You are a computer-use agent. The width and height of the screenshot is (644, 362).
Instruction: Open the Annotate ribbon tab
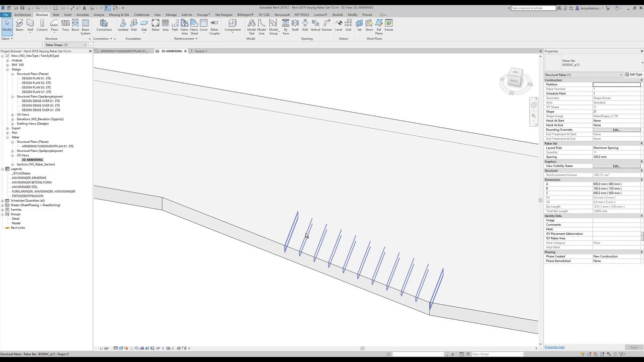[83, 15]
